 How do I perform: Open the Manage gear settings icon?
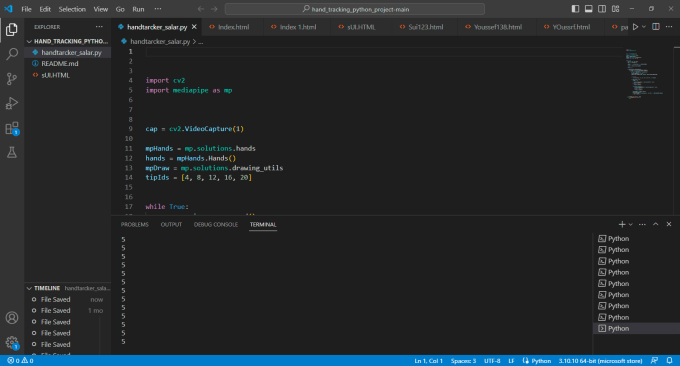point(12,343)
